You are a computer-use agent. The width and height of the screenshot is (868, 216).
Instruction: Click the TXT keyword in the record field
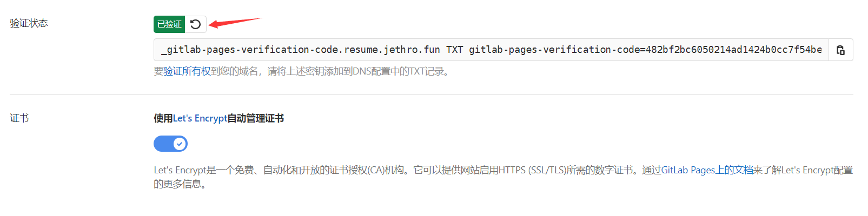[454, 50]
